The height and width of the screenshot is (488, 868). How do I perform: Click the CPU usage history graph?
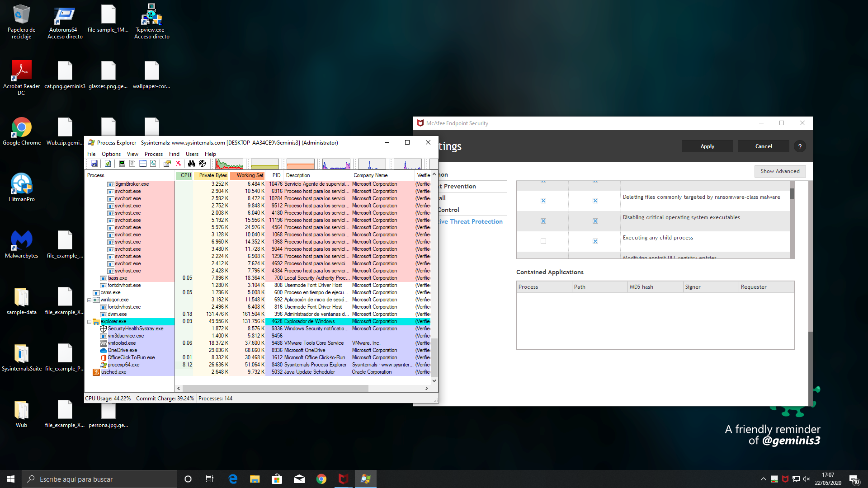click(x=229, y=164)
